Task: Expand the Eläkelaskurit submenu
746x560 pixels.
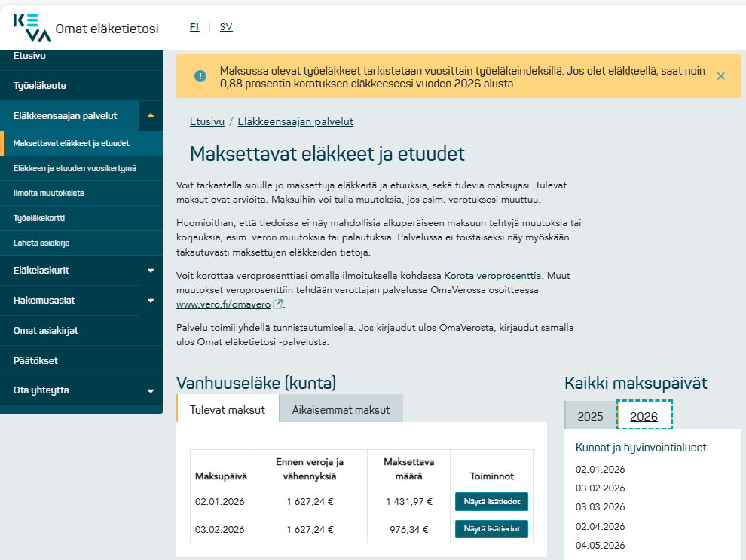Action: (151, 271)
